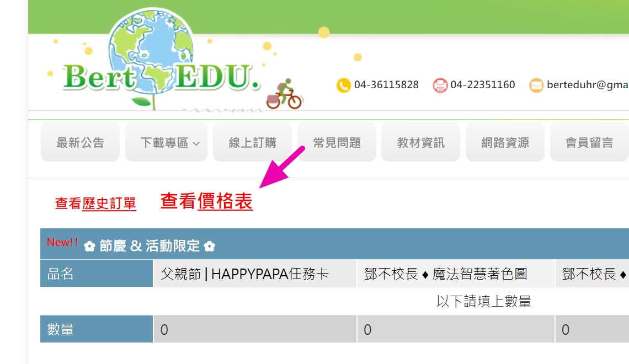
Task: Click the red fax printer icon
Action: [x=440, y=85]
